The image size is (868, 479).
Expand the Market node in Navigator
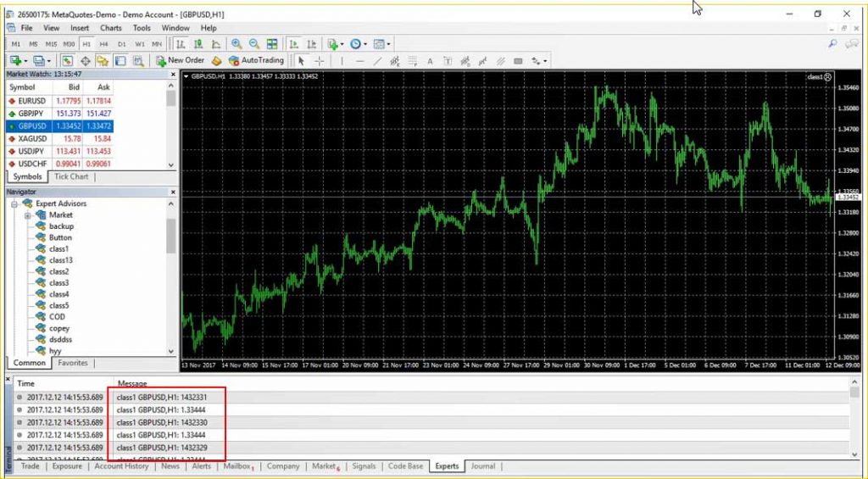point(28,214)
